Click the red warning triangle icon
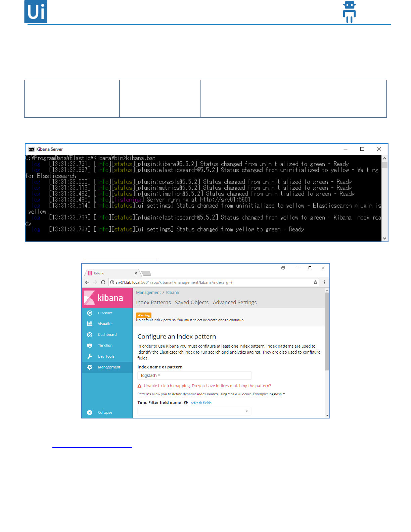The image size is (411, 532). 140,386
